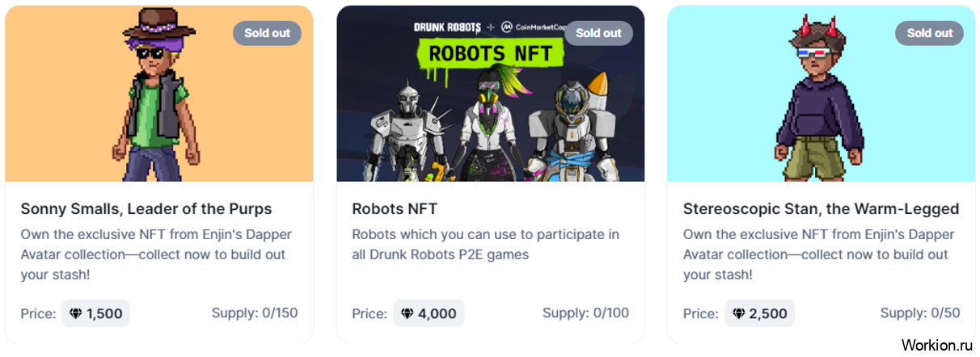
Task: Click Drunk Robots logo in banner
Action: [x=447, y=27]
